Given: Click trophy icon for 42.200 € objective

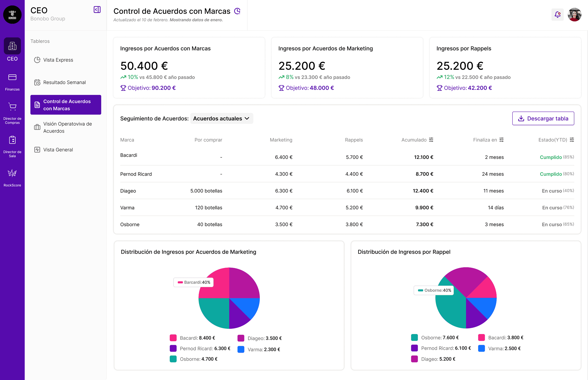Looking at the screenshot, I should (x=439, y=88).
